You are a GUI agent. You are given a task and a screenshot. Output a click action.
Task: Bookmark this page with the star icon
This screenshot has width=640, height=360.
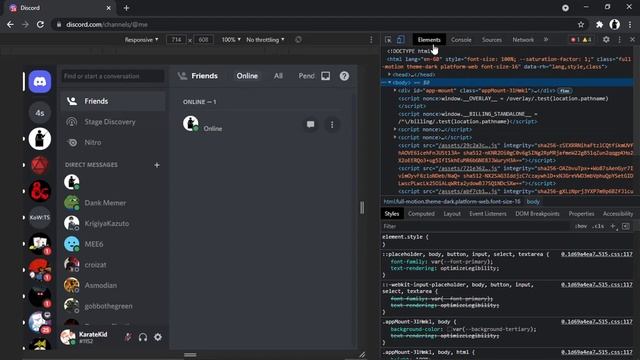tap(581, 24)
